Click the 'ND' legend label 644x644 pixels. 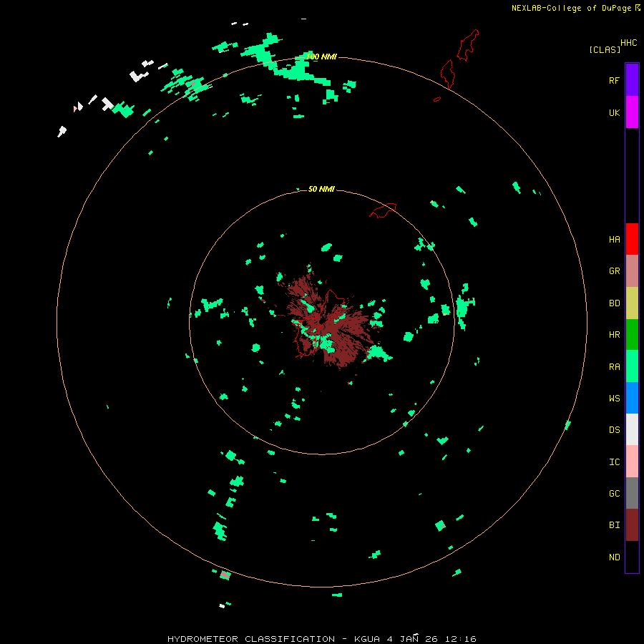click(614, 557)
